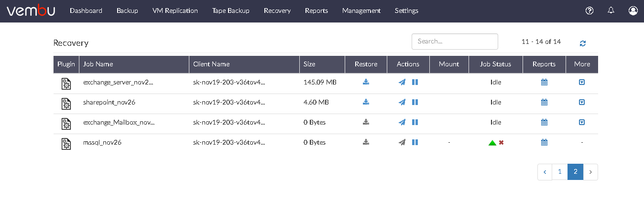Restore the exchange_server_nov2 job
This screenshot has width=644, height=200.
[x=366, y=82]
